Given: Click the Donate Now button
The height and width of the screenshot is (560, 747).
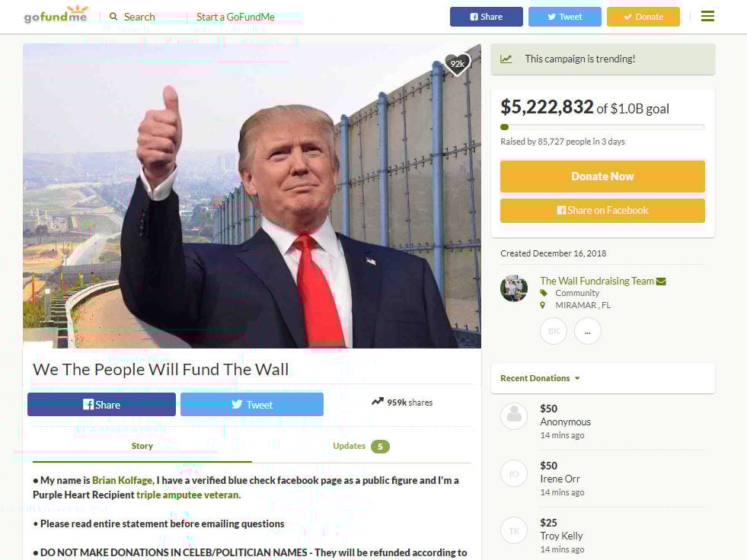Looking at the screenshot, I should pos(602,177).
